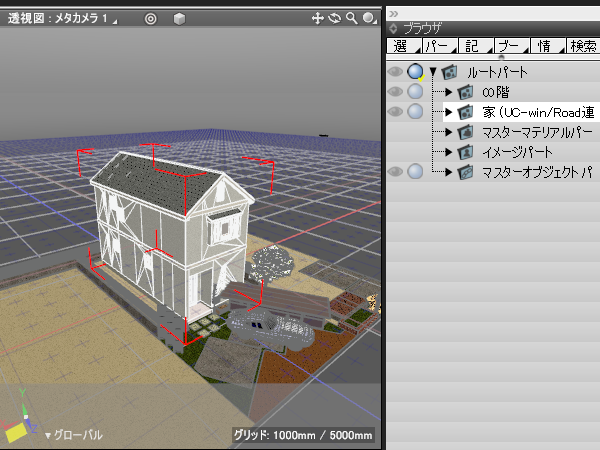The image size is (600, 450).
Task: Click the cube icon in viewport header
Action: click(x=179, y=18)
